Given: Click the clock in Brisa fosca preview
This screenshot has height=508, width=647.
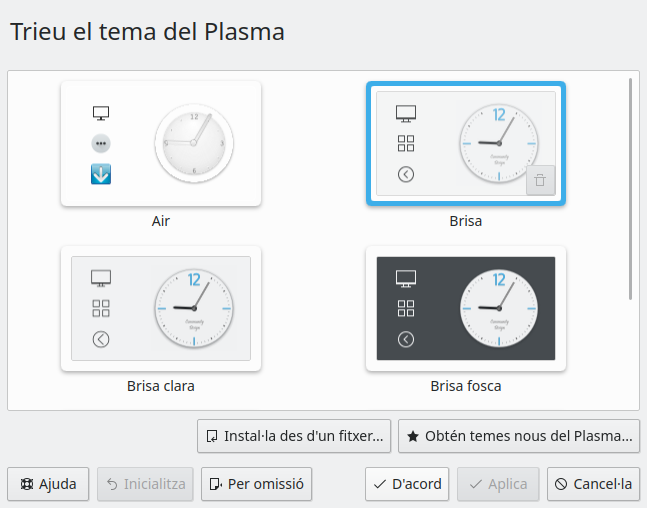Looking at the screenshot, I should [x=498, y=308].
